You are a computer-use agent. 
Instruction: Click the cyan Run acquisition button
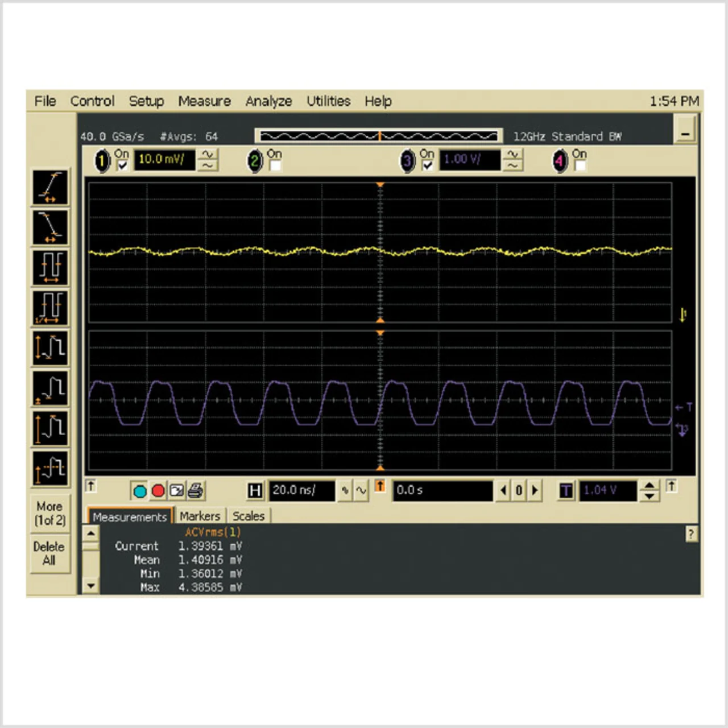(139, 491)
